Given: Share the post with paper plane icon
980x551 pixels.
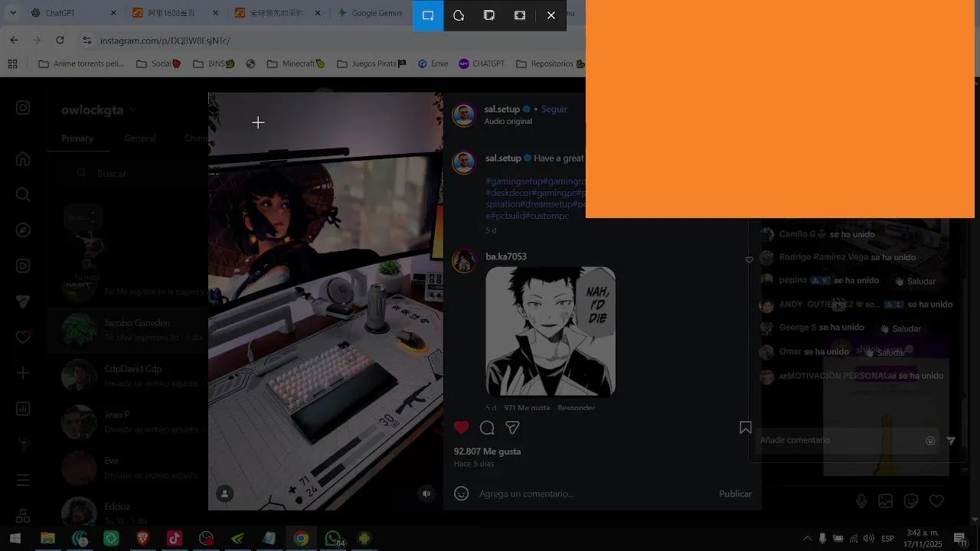Looking at the screenshot, I should point(512,428).
